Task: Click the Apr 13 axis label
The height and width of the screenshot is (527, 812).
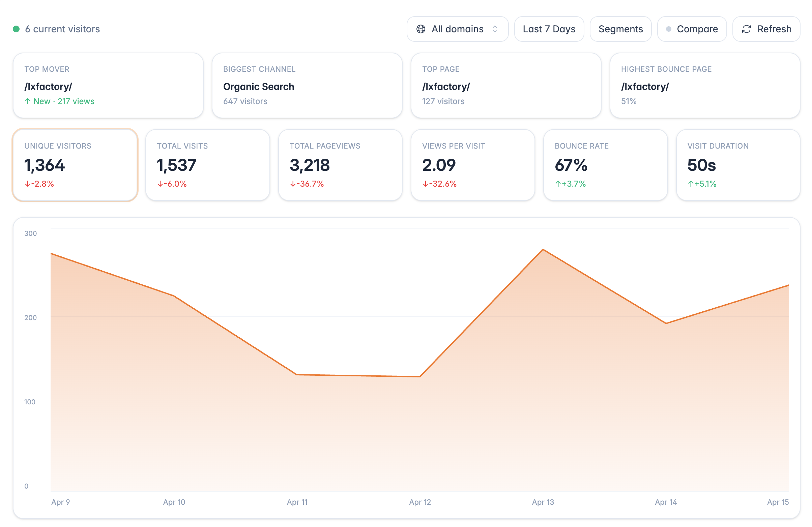Action: tap(543, 502)
